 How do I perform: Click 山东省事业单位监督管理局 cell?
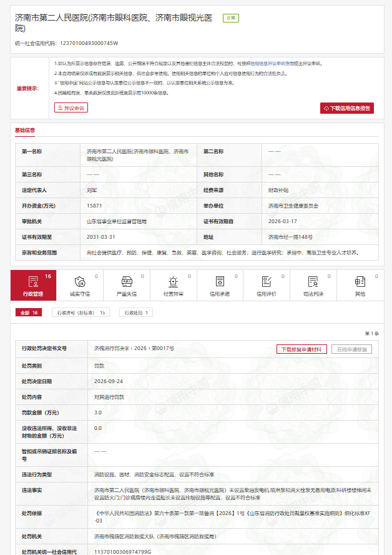[x=117, y=221]
